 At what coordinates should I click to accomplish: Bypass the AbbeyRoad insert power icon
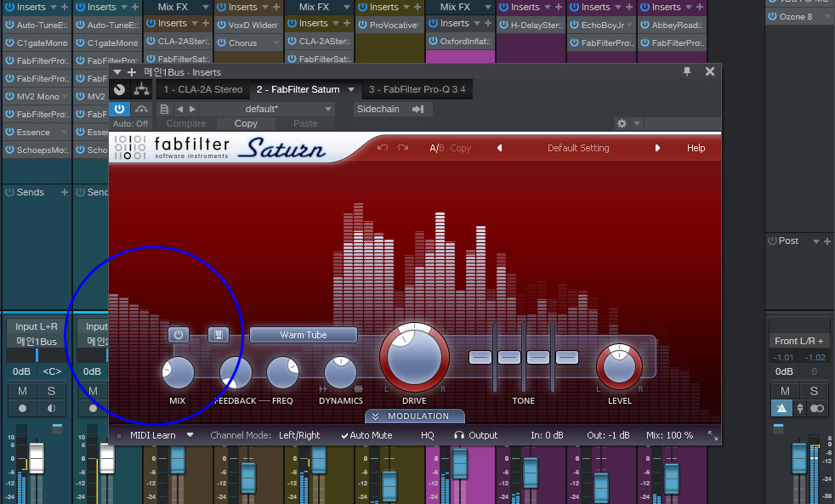[x=645, y=25]
